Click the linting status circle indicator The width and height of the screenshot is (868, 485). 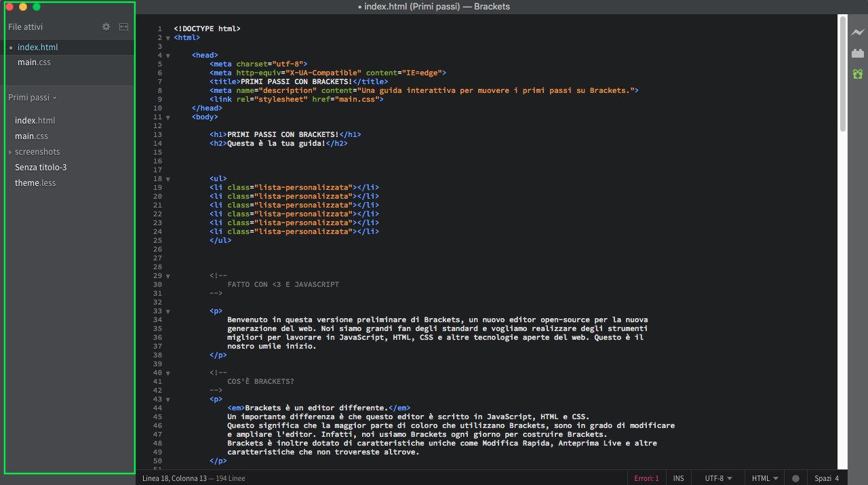[x=795, y=478]
